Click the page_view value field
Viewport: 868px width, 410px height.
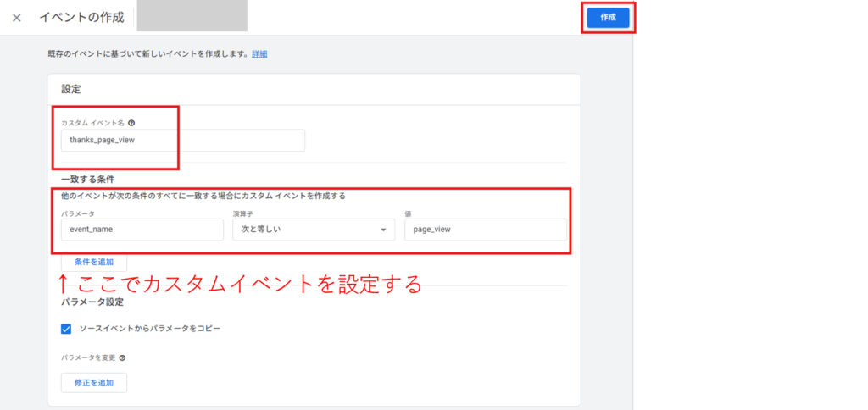[486, 230]
